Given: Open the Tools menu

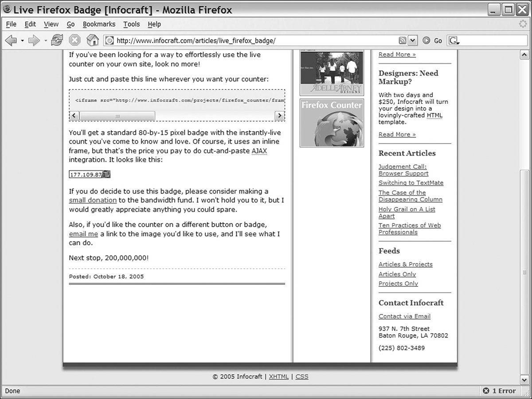Looking at the screenshot, I should [x=132, y=24].
